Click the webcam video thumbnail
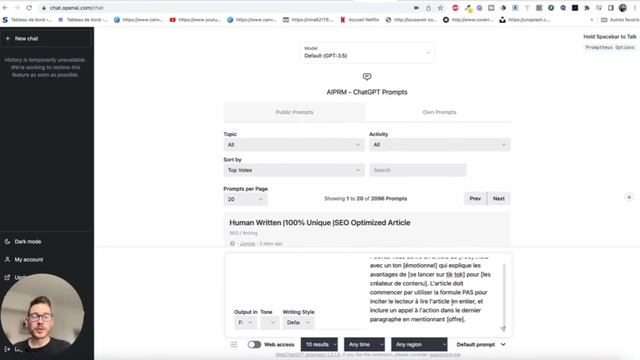This screenshot has width=640, height=360. pos(42,315)
